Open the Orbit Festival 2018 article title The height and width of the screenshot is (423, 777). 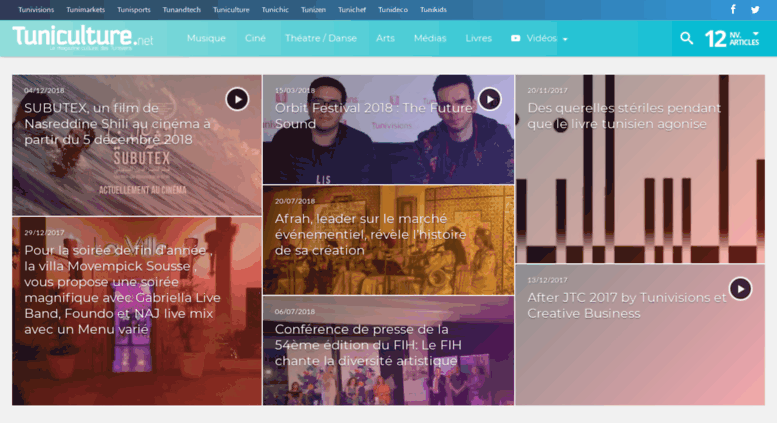tap(374, 116)
